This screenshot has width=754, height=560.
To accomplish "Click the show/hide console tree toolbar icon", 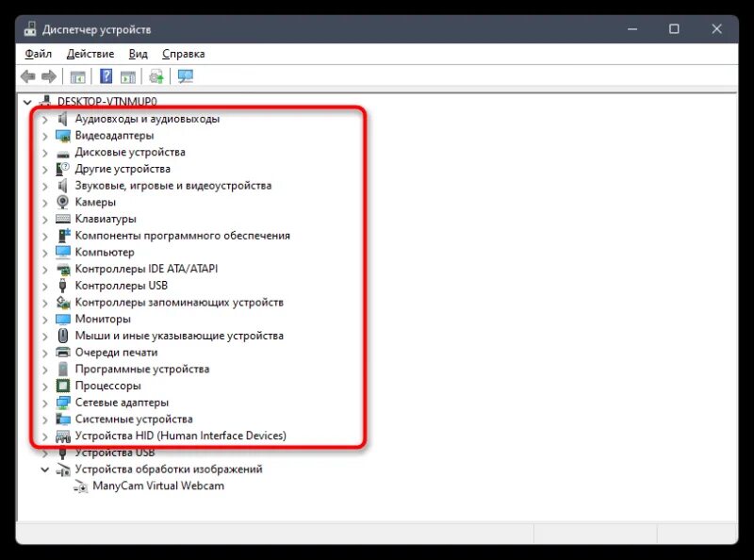I will [77, 76].
